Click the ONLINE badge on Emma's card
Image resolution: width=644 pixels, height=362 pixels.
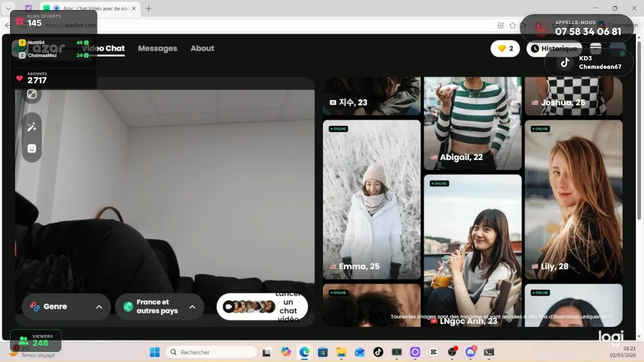tap(339, 129)
